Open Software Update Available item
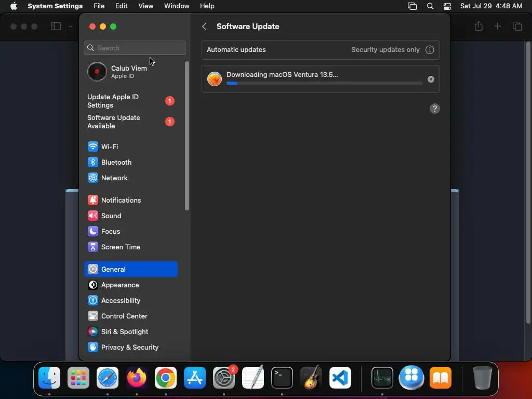532x399 pixels. pos(130,122)
